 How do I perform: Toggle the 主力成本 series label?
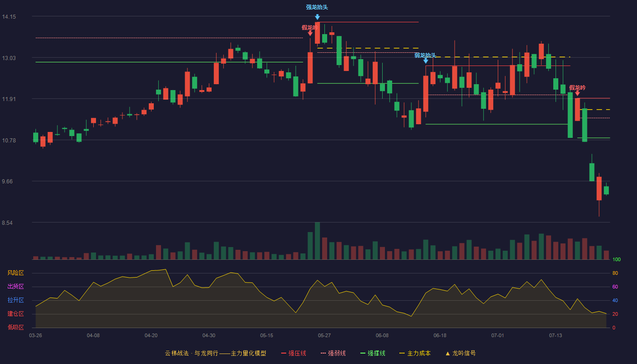pyautogui.click(x=419, y=354)
